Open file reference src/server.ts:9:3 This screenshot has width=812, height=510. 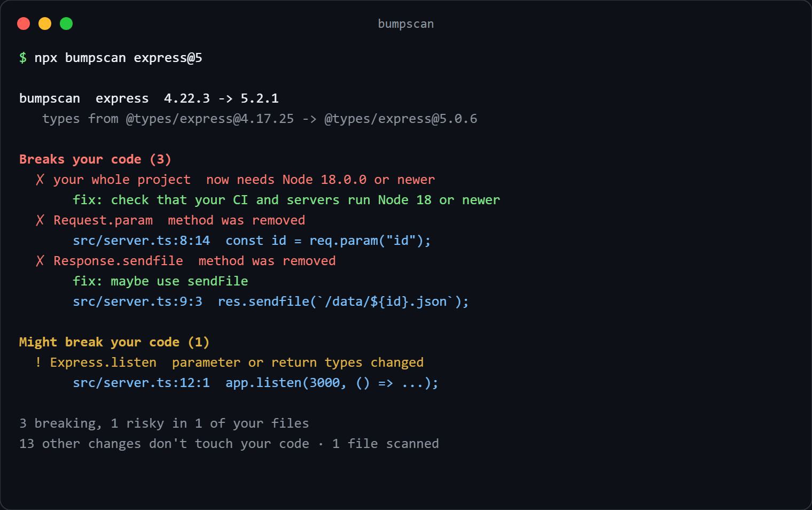(x=137, y=302)
